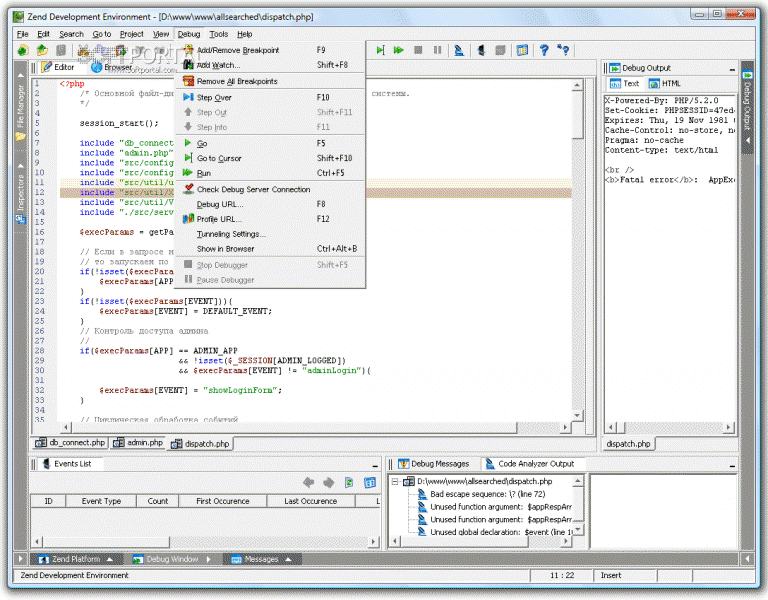Click the Debug Output horizontal scrollbar right arrow
This screenshot has width=768, height=600.
pyautogui.click(x=729, y=428)
